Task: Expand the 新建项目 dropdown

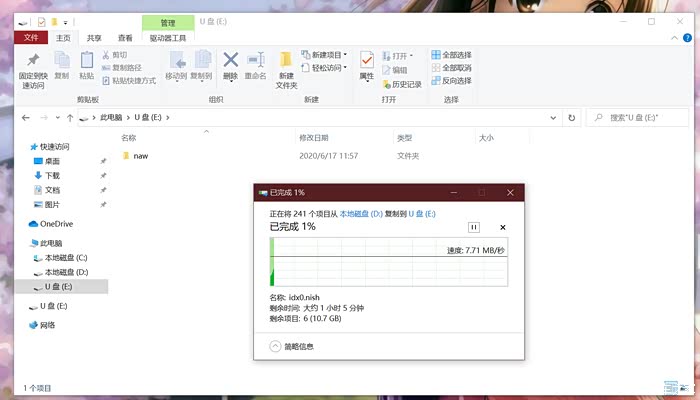Action: tap(327, 55)
